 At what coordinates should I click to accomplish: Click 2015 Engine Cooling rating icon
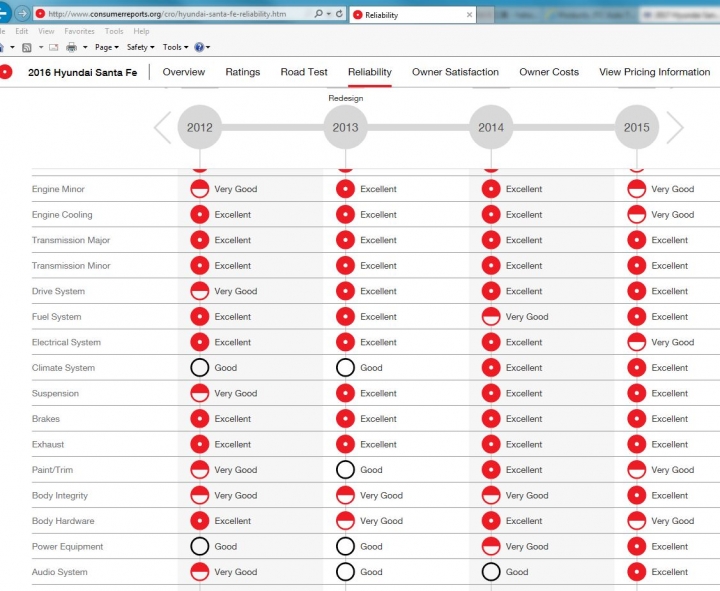pyautogui.click(x=637, y=214)
